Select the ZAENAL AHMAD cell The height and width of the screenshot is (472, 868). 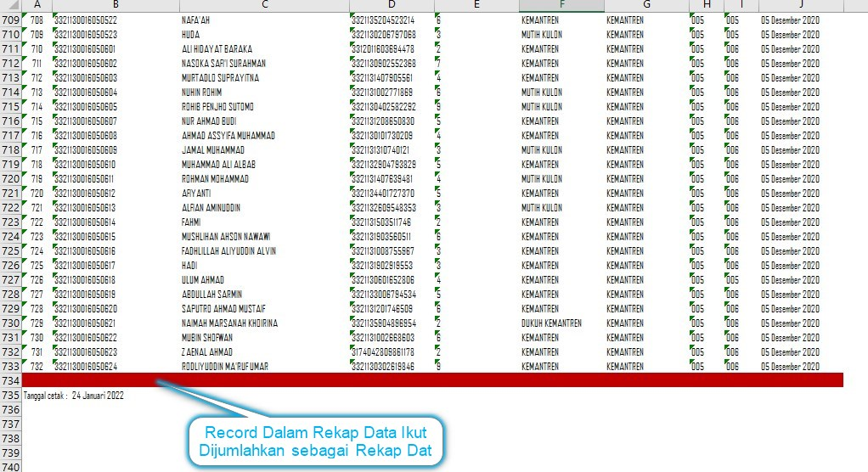(265, 352)
